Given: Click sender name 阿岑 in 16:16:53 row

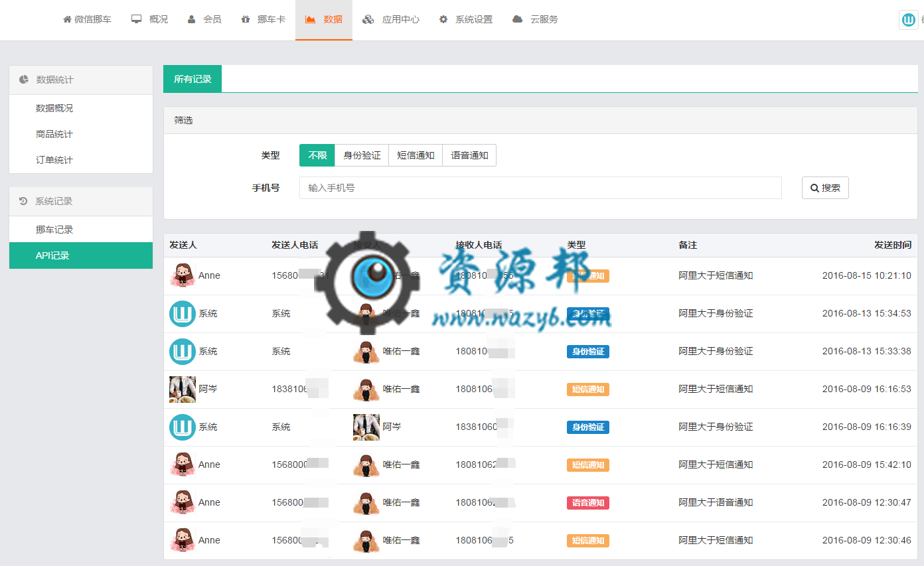Looking at the screenshot, I should pyautogui.click(x=208, y=389).
